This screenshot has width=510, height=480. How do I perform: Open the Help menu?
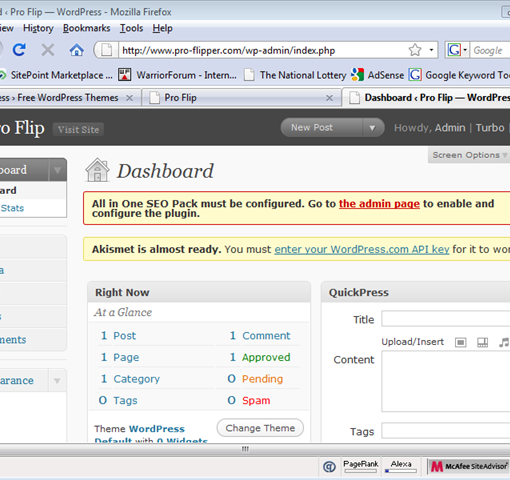[x=162, y=28]
